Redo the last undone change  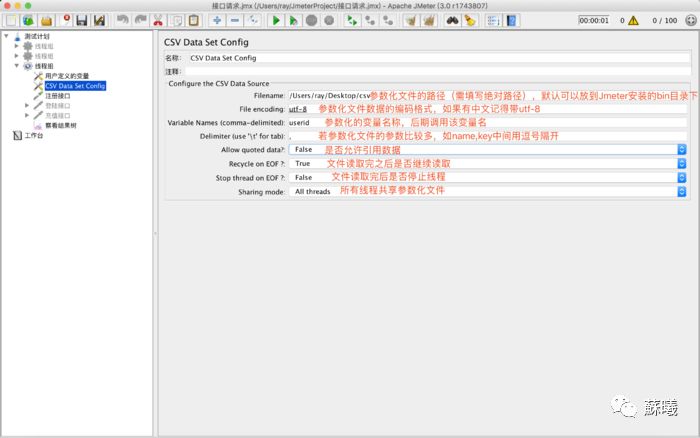click(x=140, y=21)
